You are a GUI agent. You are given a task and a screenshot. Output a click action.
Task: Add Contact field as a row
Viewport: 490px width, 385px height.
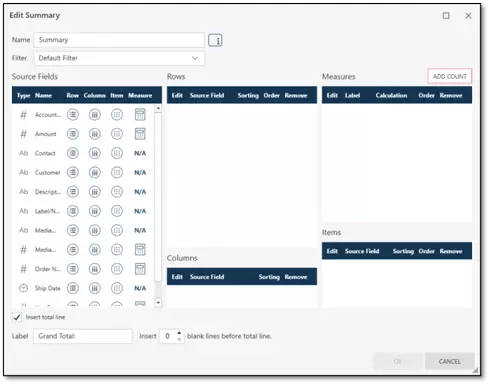73,153
